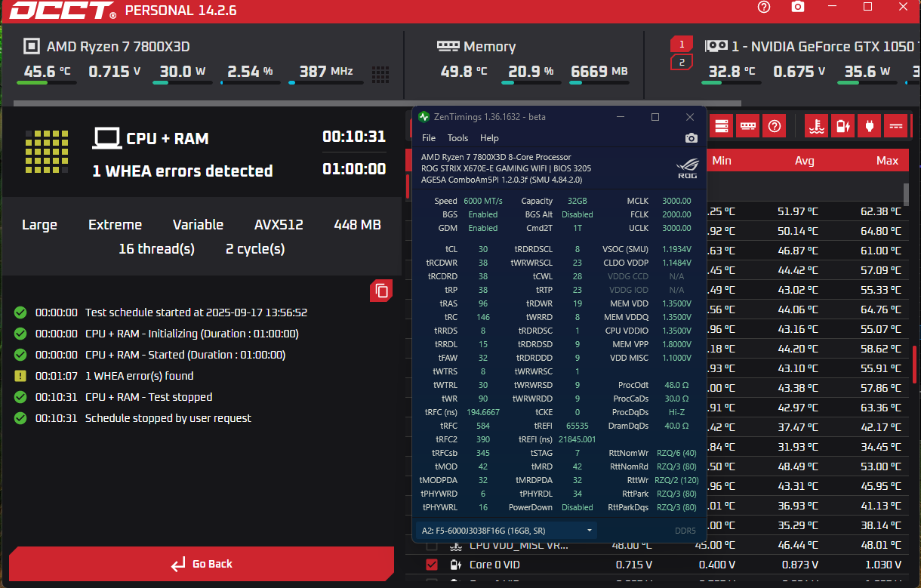Open ZenTimings Tools menu
921x588 pixels.
[457, 138]
